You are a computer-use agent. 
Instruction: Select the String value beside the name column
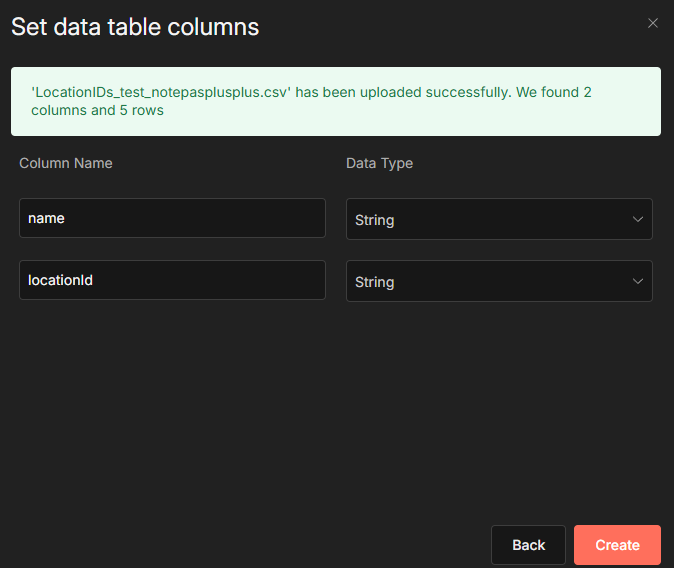click(375, 220)
